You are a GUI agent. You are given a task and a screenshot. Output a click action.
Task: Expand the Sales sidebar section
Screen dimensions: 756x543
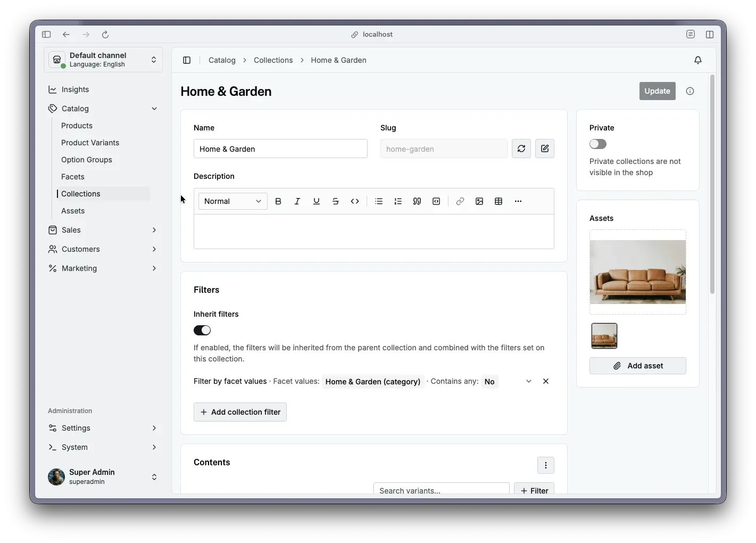click(103, 230)
